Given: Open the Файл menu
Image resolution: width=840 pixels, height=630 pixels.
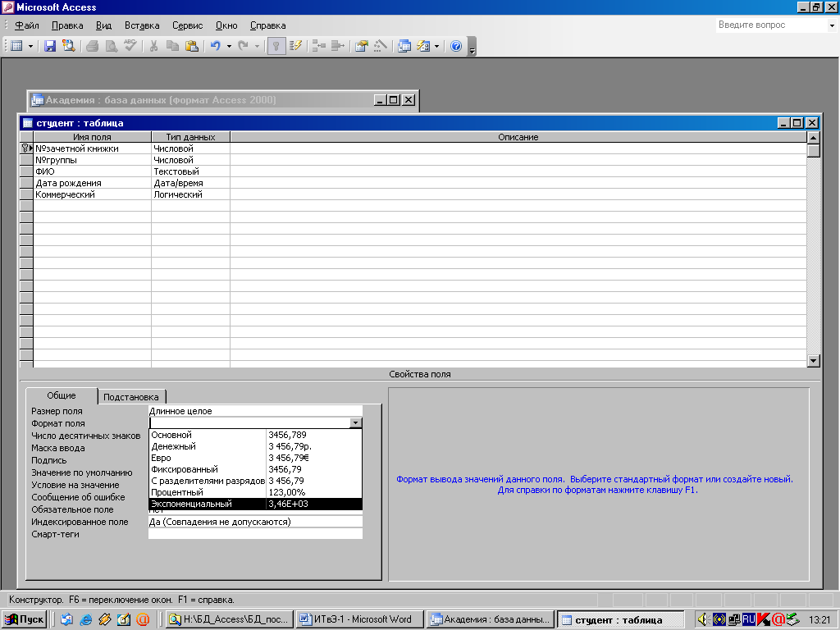Looking at the screenshot, I should [x=26, y=25].
